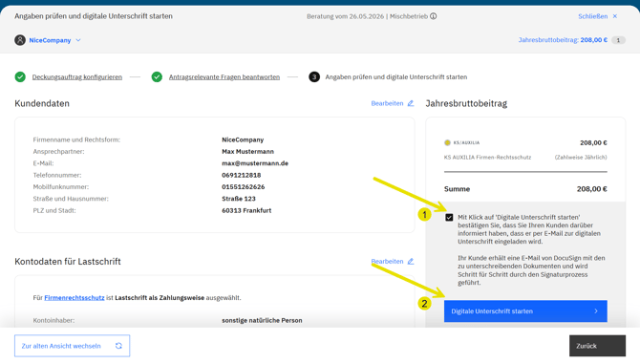The width and height of the screenshot is (640, 364).
Task: Click the Beratung vom 26.05.2026 text
Action: click(345, 16)
